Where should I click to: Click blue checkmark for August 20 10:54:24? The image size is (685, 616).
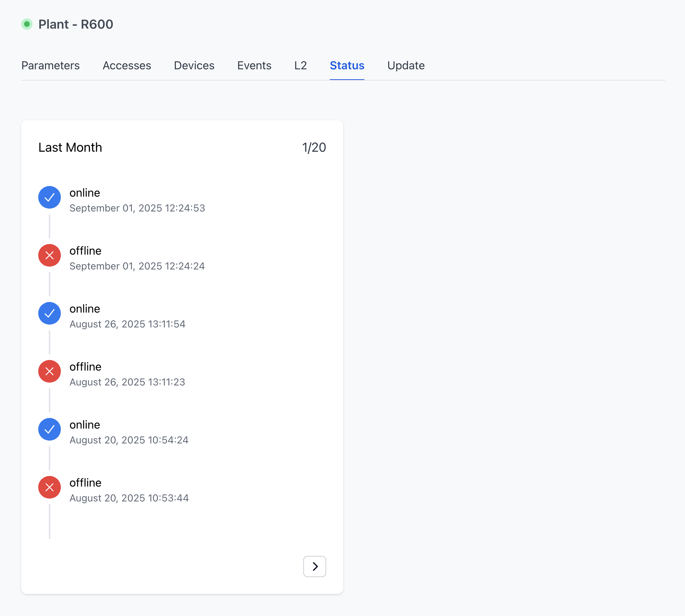click(x=50, y=429)
